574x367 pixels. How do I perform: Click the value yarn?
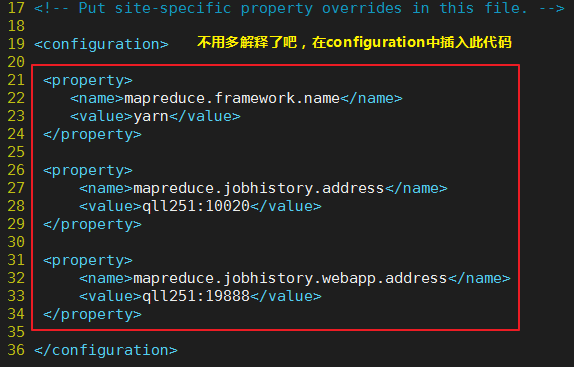coord(151,116)
